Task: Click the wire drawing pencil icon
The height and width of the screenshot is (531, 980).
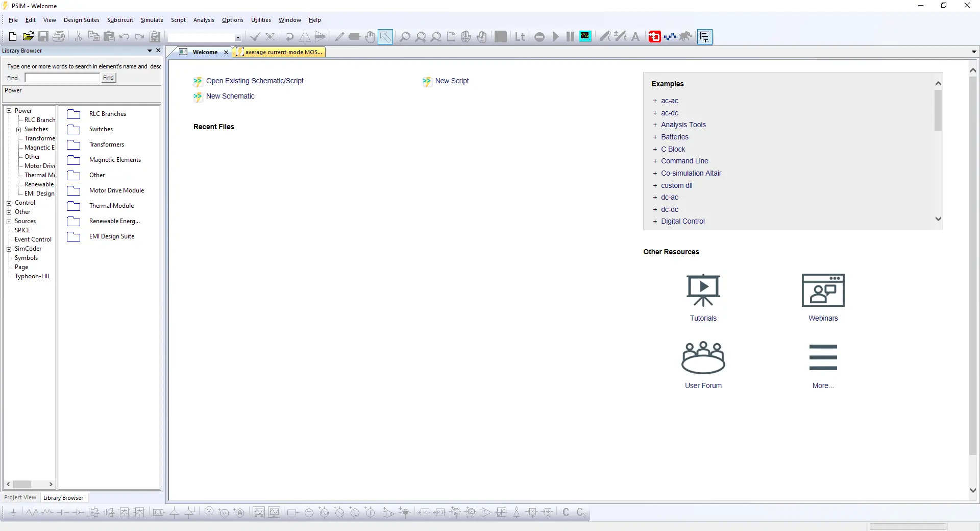Action: click(339, 36)
